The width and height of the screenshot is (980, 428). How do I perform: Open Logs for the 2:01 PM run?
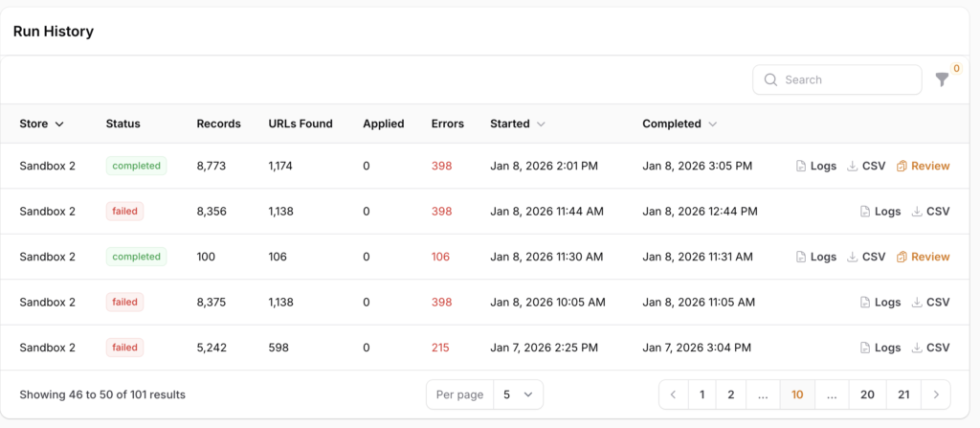click(816, 166)
